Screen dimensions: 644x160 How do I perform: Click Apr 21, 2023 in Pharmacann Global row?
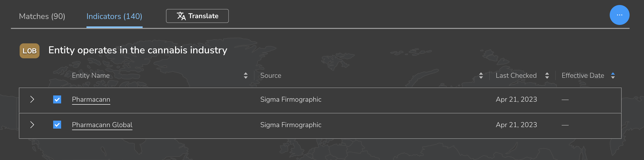516,125
